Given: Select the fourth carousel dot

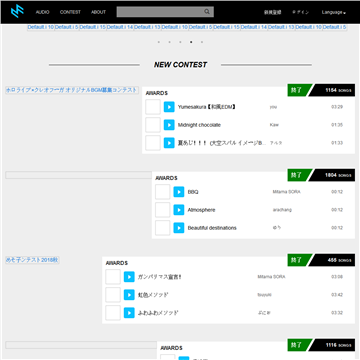Looking at the screenshot, I should 191,42.
